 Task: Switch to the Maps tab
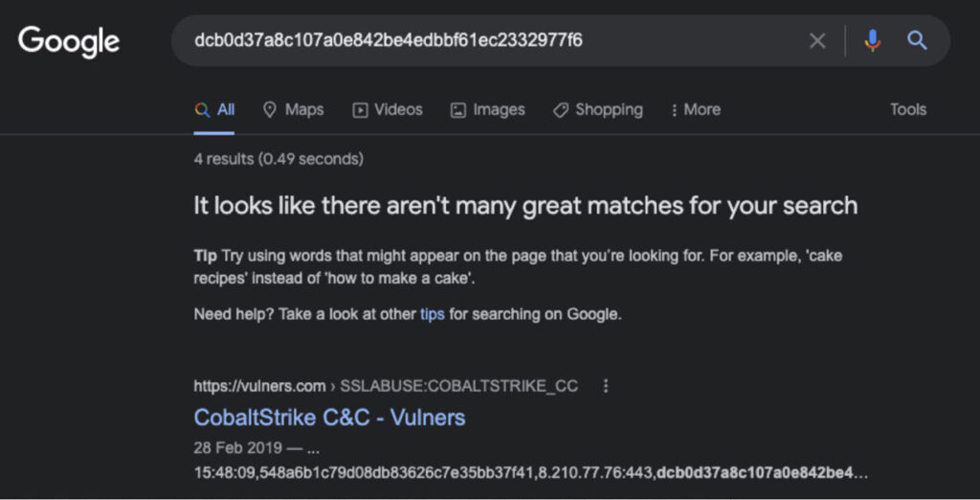coord(293,109)
